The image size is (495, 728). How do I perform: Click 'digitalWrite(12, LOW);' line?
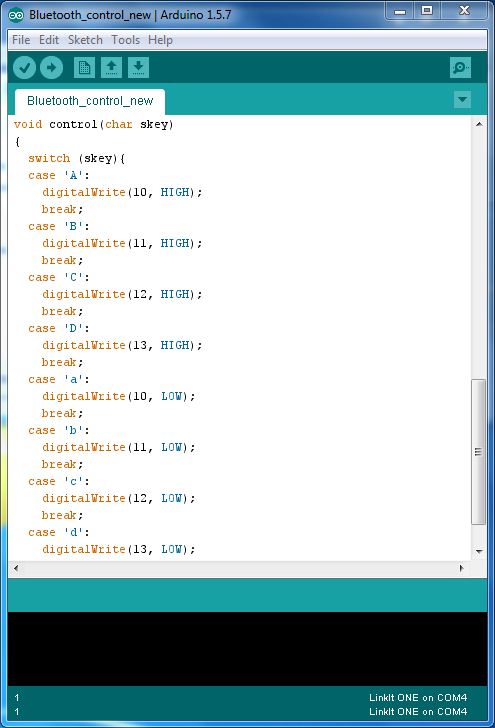point(119,499)
